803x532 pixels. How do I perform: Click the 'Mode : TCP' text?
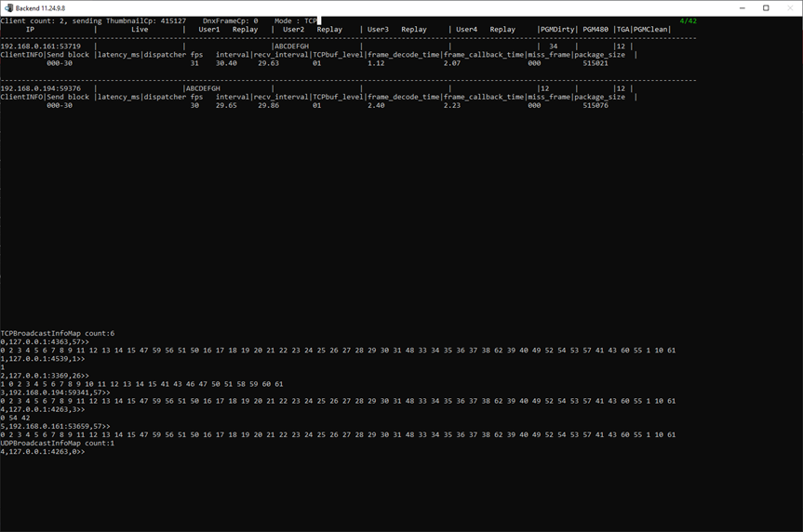click(296, 21)
